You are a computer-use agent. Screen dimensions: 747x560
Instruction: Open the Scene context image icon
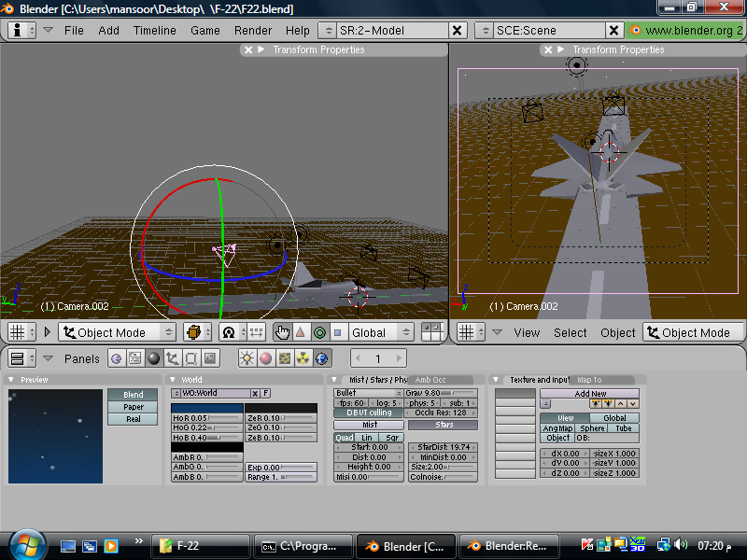coord(210,358)
